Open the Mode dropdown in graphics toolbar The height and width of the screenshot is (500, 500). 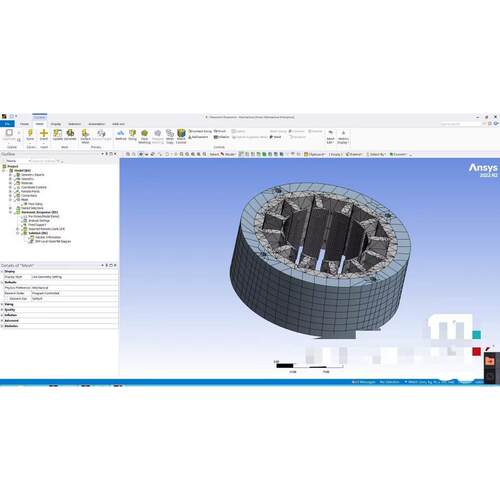(228, 154)
